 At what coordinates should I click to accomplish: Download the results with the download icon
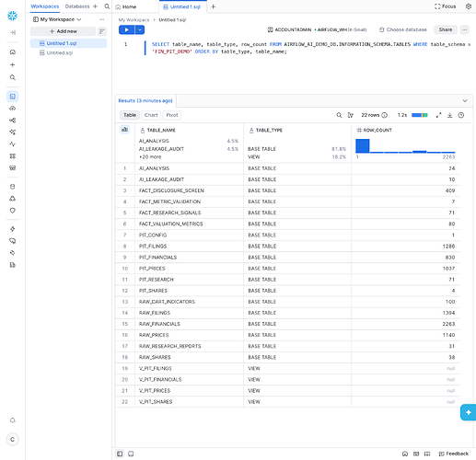449,115
